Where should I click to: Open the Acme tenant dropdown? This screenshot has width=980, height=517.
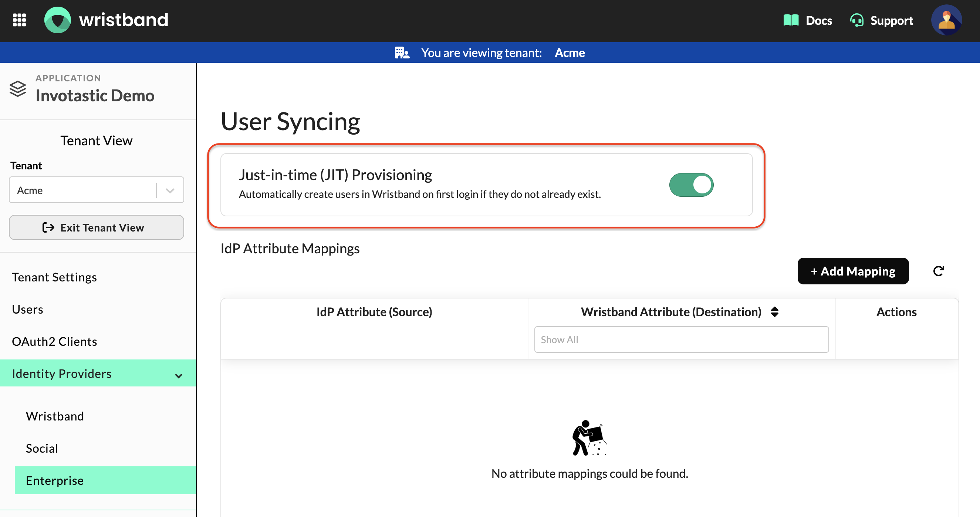click(x=96, y=190)
